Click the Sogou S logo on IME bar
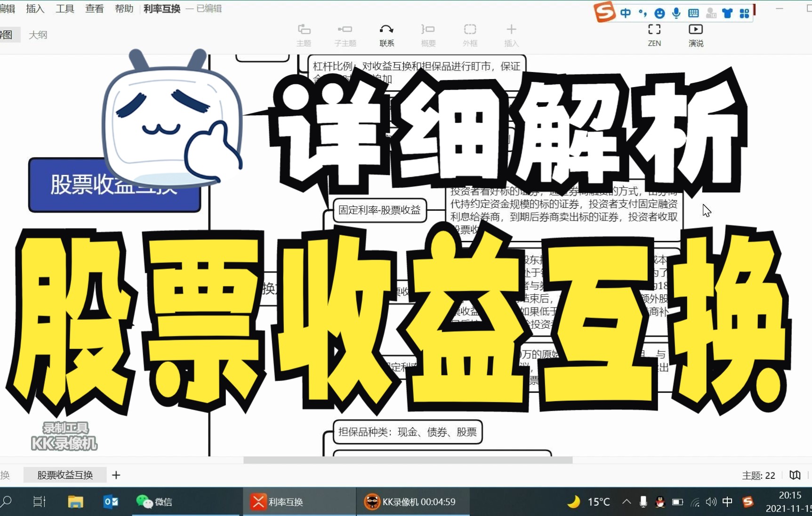This screenshot has height=516, width=812. point(604,12)
